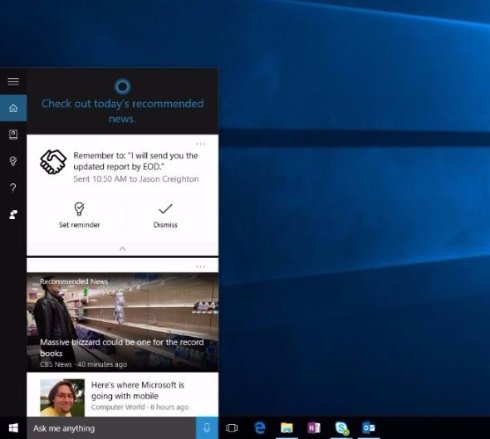The height and width of the screenshot is (439, 490).
Task: Open OneNote from taskbar
Action: (314, 428)
